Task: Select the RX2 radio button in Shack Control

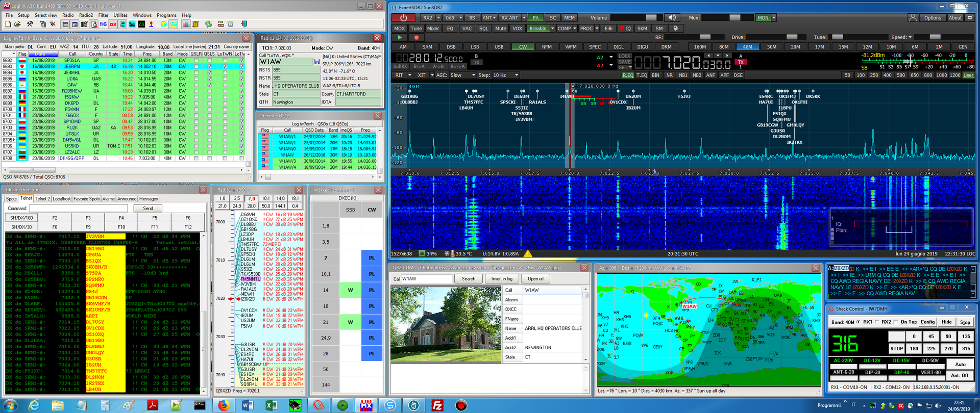Action: 877,322
